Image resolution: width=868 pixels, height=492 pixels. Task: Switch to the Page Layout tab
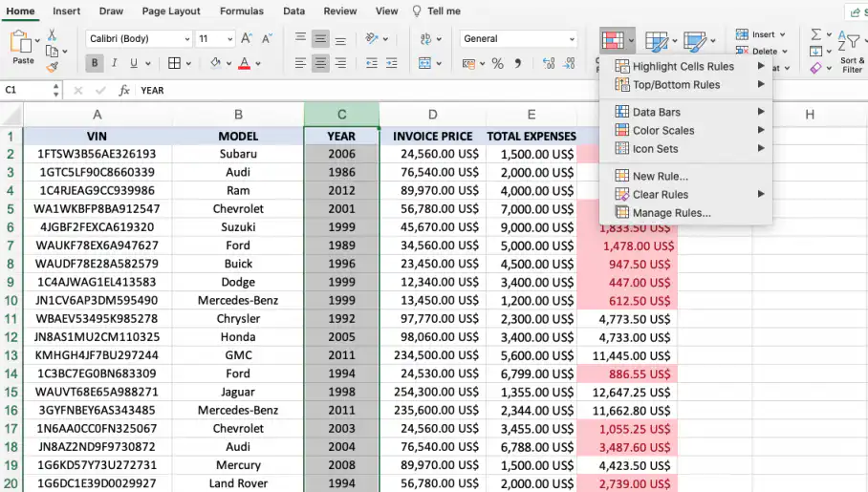[171, 11]
